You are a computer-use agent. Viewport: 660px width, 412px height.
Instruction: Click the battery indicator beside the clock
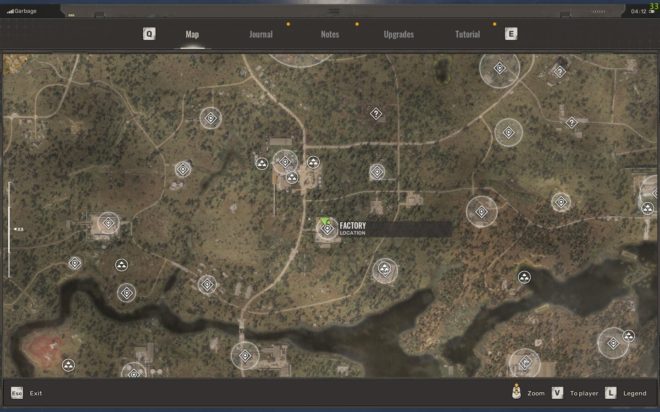[652, 12]
